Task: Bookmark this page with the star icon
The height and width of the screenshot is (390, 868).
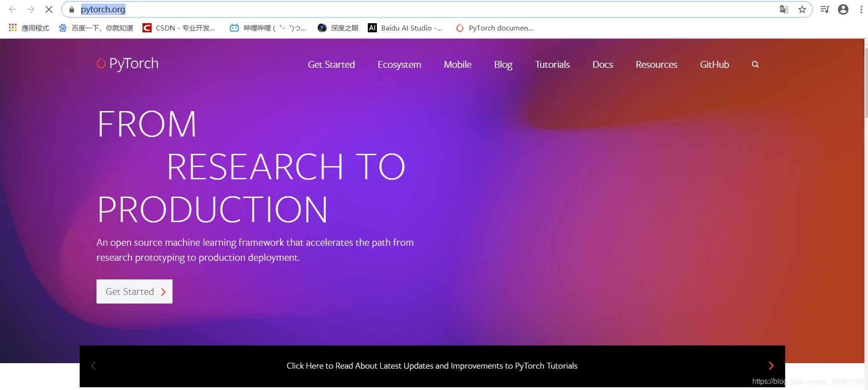Action: (802, 9)
